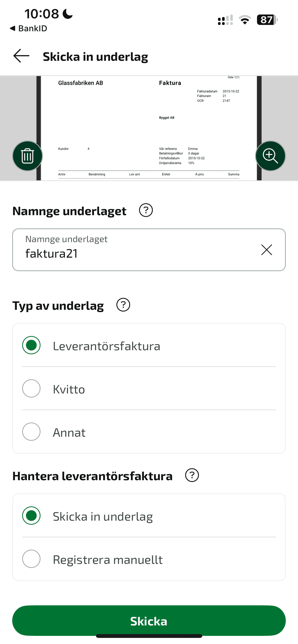Open help for Typ av underlag
Screen dimensions: 298x644
pos(123,305)
